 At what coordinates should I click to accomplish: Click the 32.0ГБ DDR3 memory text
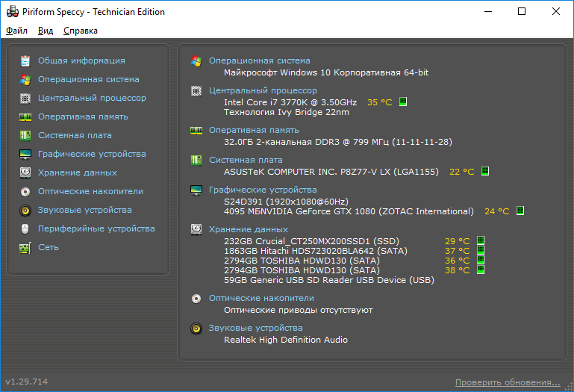click(338, 142)
